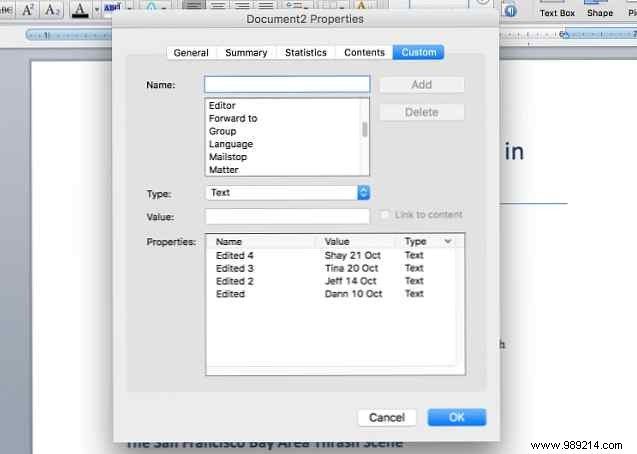The width and height of the screenshot is (637, 454).
Task: Click the Type column sort chevron
Action: pyautogui.click(x=448, y=242)
